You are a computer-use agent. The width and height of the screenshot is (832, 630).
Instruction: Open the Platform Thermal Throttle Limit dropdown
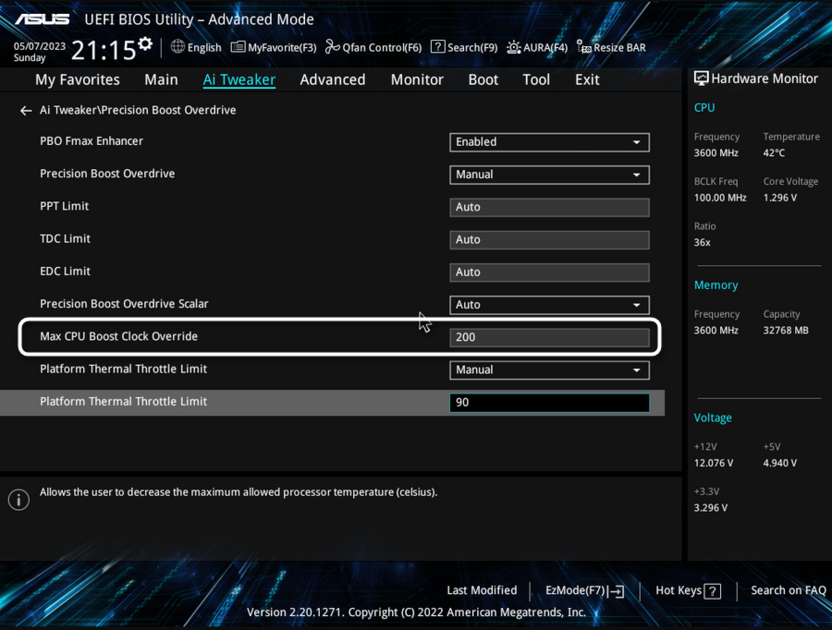click(549, 370)
